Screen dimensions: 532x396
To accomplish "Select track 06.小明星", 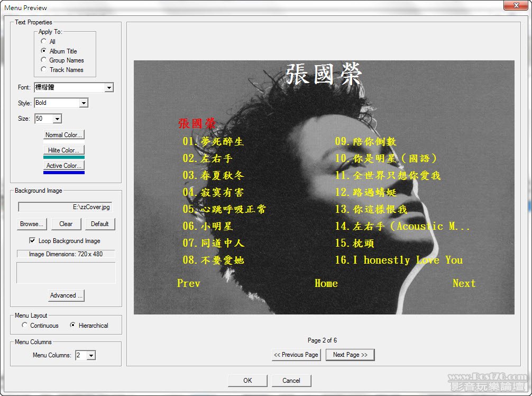I will pos(208,226).
